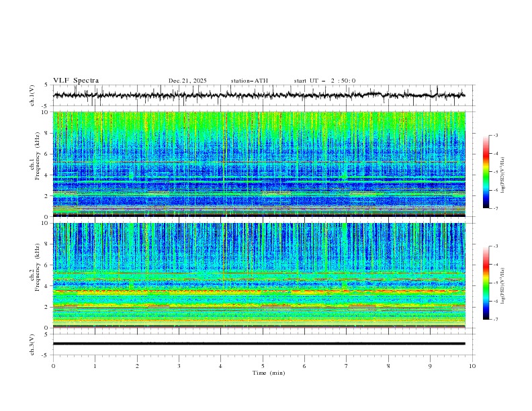
Task: Click the "-3" tick on lower colorbar
Action: pyautogui.click(x=496, y=246)
